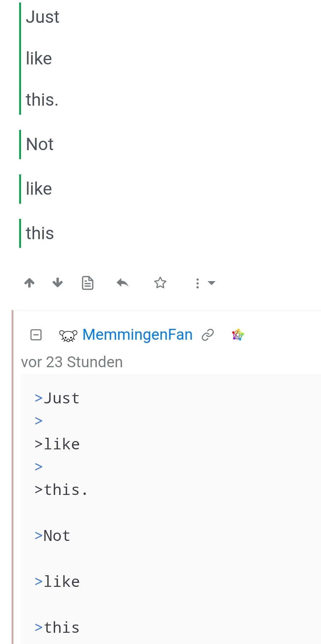Open the three-dot more options menu
321x644 pixels.
197,283
